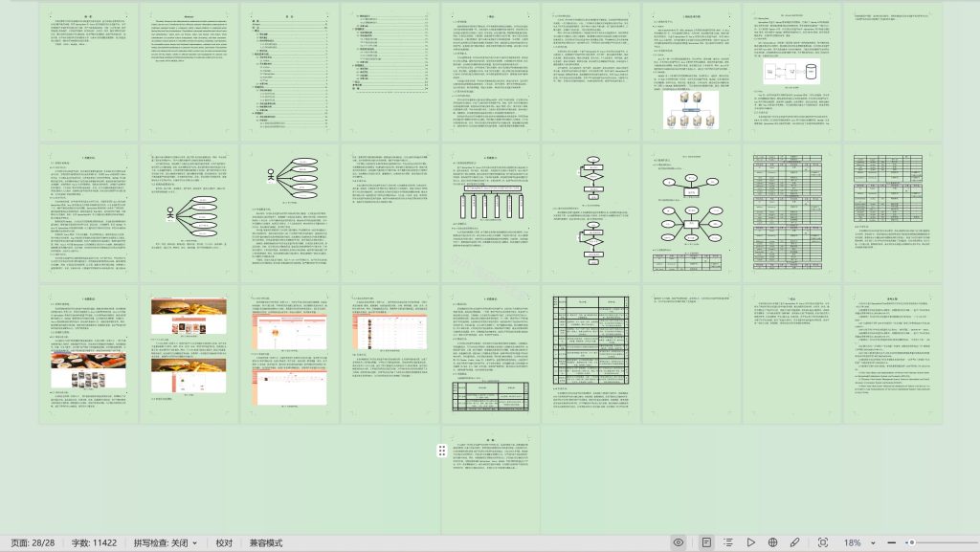Screen dimensions: 980x552
Task: Select the page with server network diagram
Action: click(691, 71)
